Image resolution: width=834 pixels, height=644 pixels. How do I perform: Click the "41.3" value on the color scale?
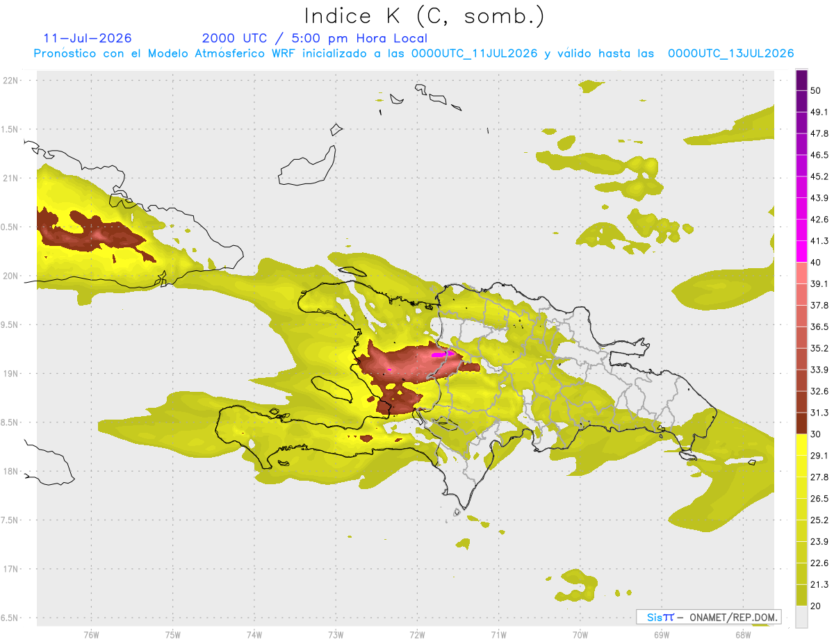click(x=820, y=241)
